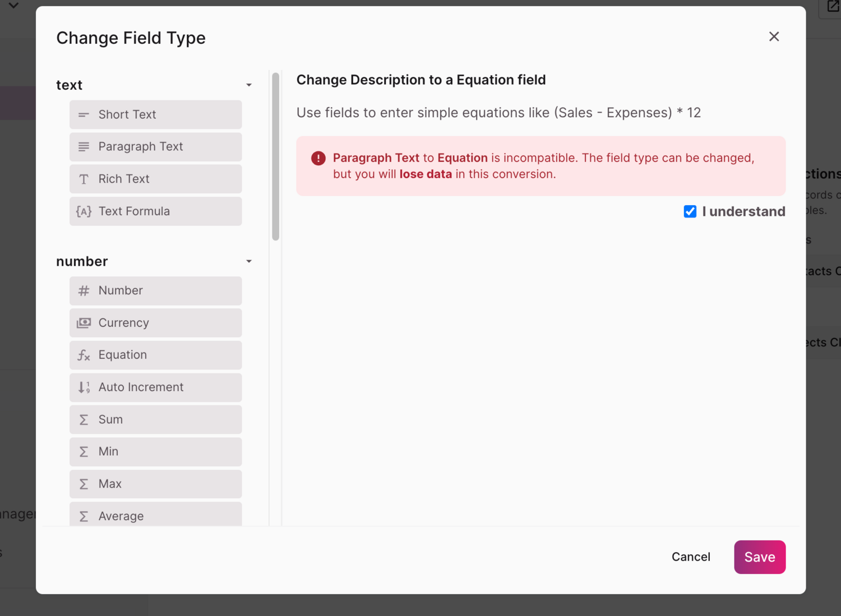Select the Average field type
Screen dimensions: 841x616
click(155, 515)
